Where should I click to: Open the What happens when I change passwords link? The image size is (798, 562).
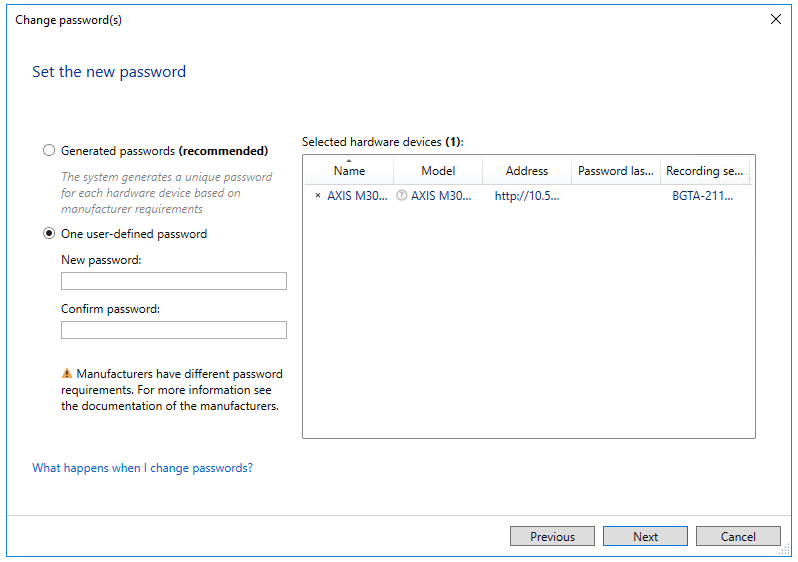point(142,468)
